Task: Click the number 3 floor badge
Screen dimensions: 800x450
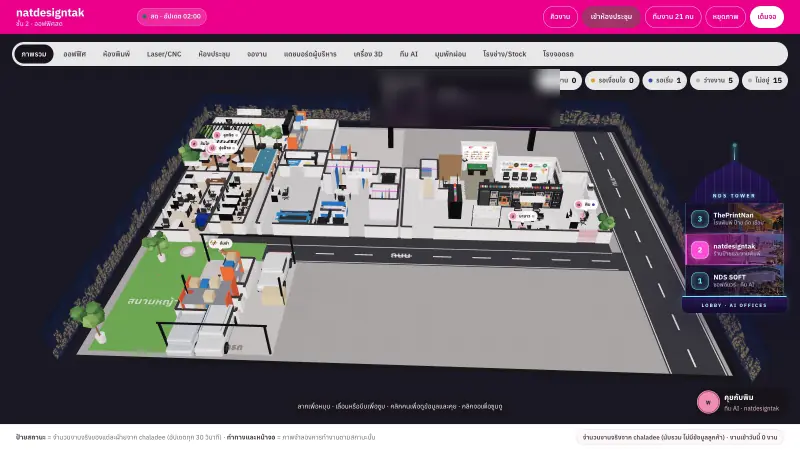Action: point(699,219)
